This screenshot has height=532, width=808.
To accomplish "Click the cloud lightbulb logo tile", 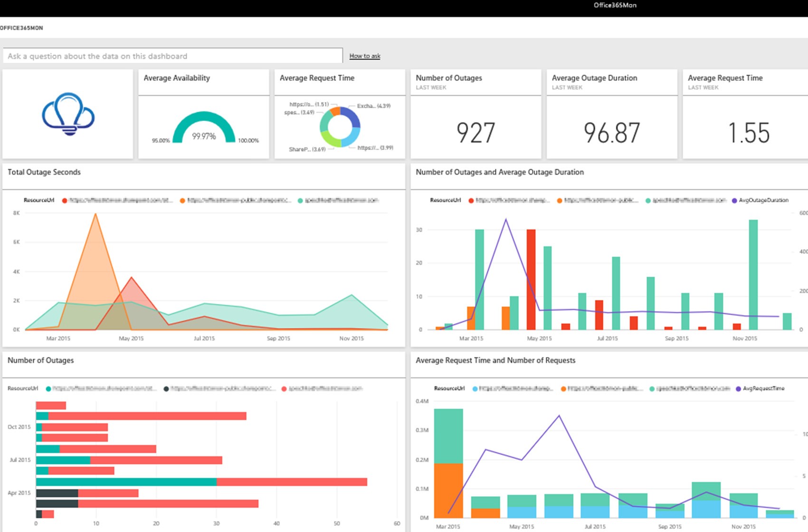I will pos(68,114).
